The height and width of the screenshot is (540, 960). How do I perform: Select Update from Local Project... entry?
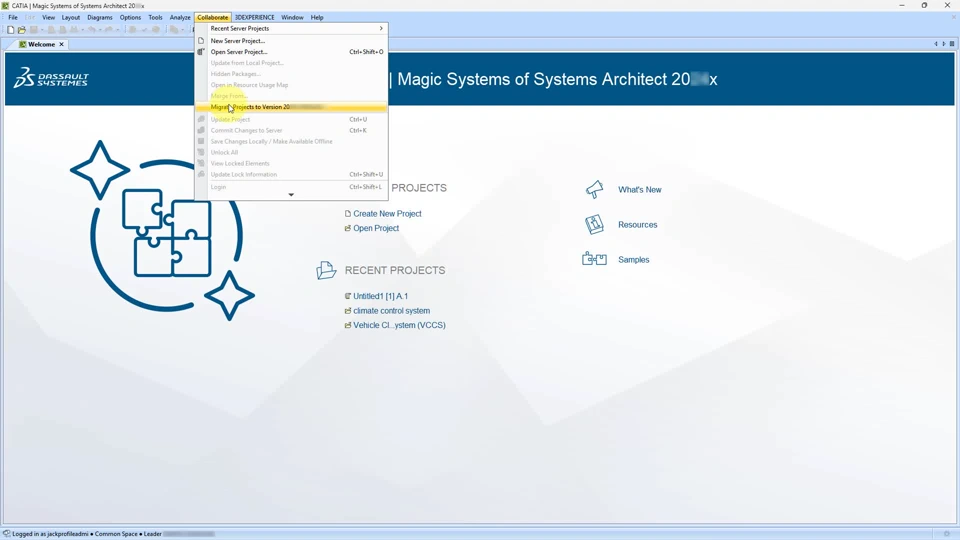click(291, 62)
